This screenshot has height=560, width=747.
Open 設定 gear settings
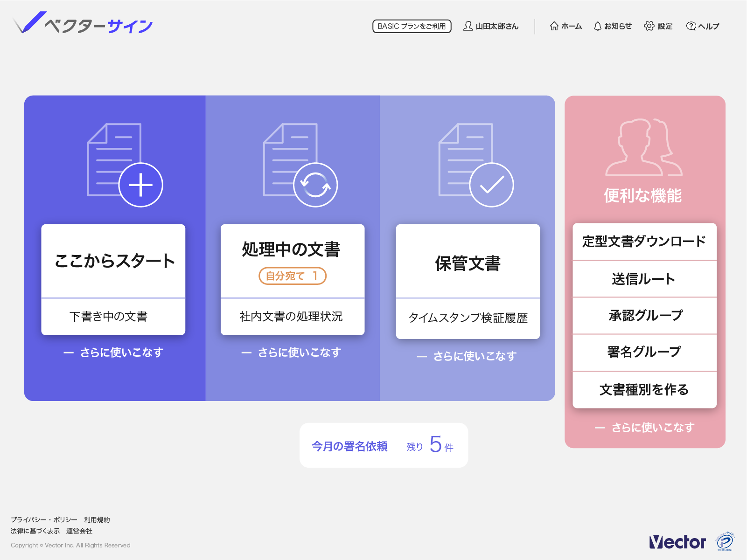click(658, 26)
